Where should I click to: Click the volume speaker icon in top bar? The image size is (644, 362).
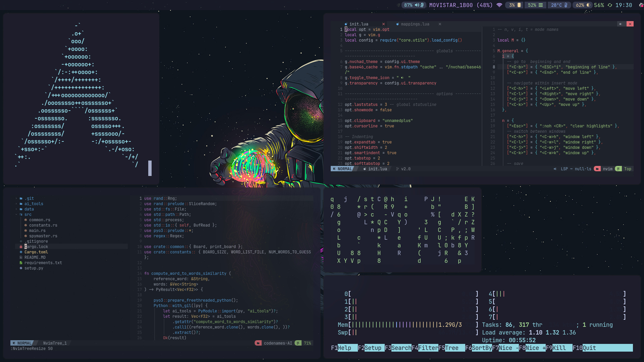417,5
